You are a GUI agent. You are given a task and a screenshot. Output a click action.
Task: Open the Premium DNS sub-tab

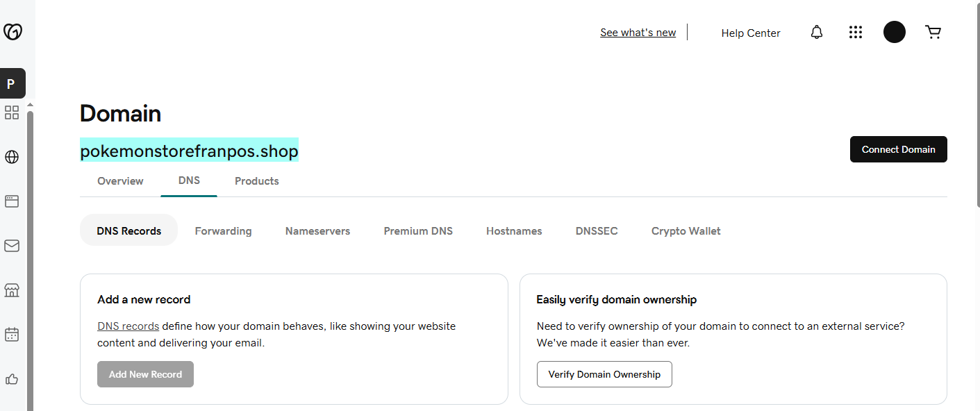click(x=418, y=231)
